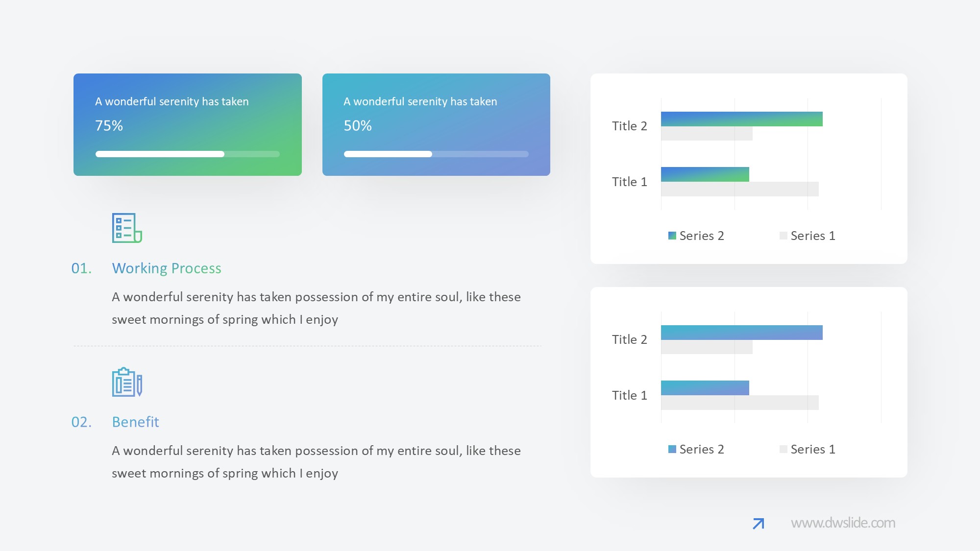Click the 75% progress bar
This screenshot has width=980, height=551.
pyautogui.click(x=187, y=154)
